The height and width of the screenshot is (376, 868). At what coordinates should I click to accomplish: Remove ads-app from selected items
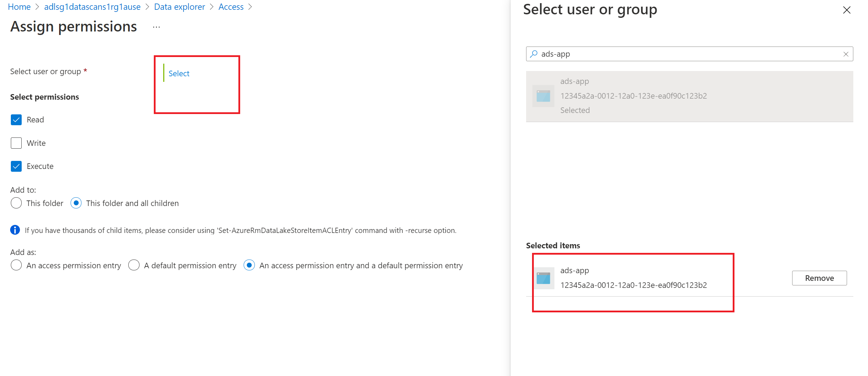[819, 278]
